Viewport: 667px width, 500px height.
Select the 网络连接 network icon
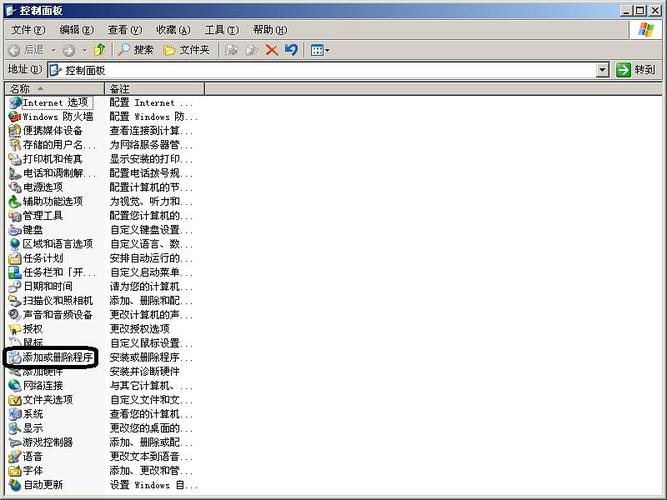point(15,386)
